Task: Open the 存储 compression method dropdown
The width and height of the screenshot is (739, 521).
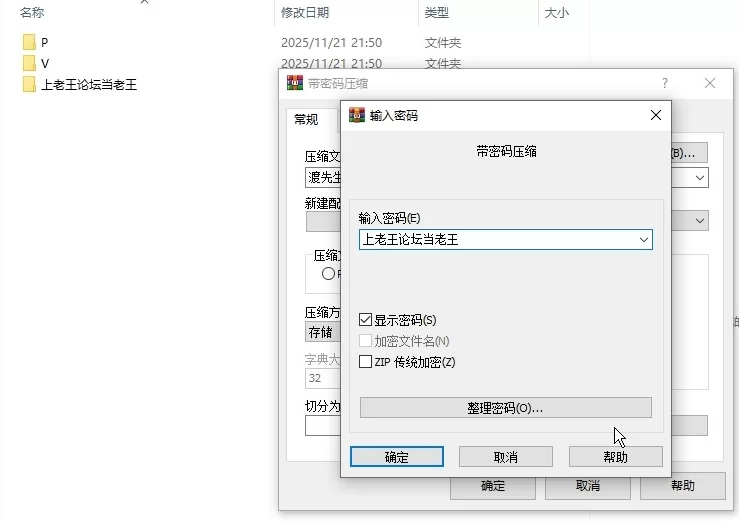Action: 323,332
